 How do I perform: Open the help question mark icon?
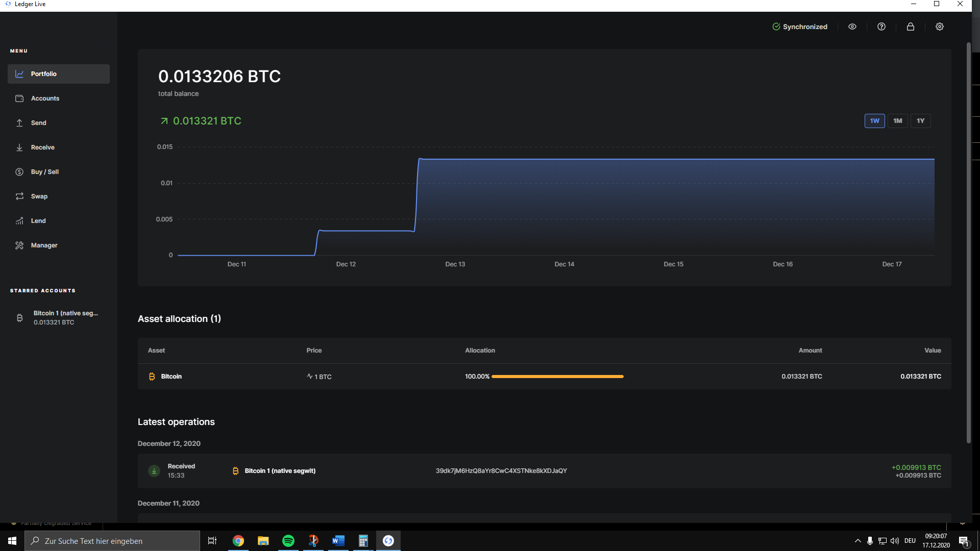pos(881,27)
